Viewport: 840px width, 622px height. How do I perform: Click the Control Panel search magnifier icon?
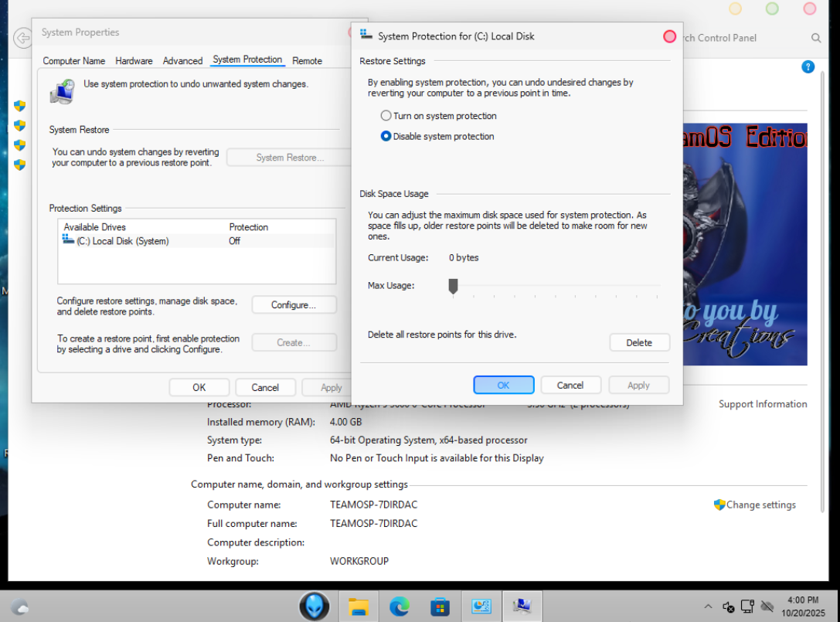tap(816, 38)
